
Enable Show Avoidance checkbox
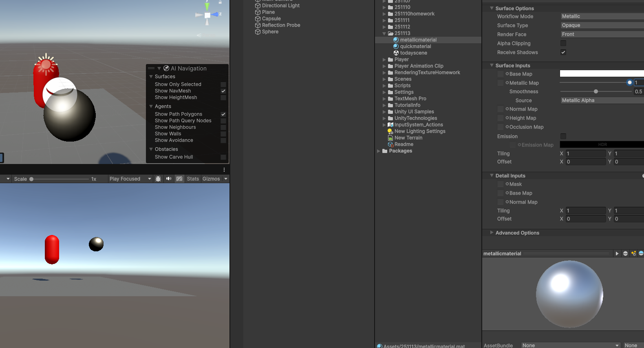click(223, 140)
